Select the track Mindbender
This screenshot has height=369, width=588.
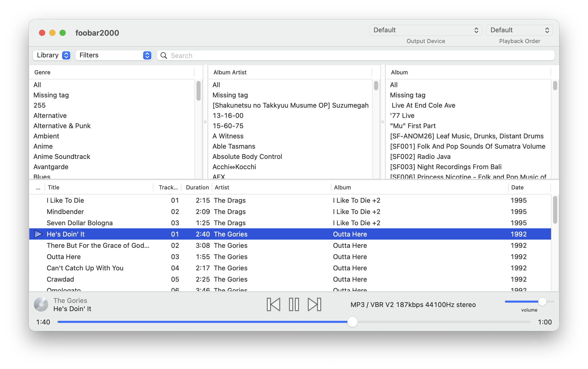tap(290, 212)
